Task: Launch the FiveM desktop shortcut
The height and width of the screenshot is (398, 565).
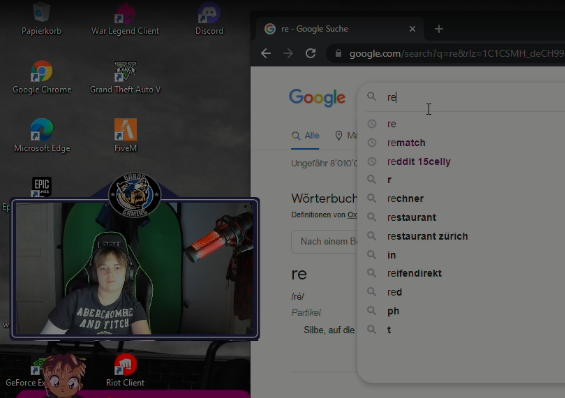Action: point(125,135)
